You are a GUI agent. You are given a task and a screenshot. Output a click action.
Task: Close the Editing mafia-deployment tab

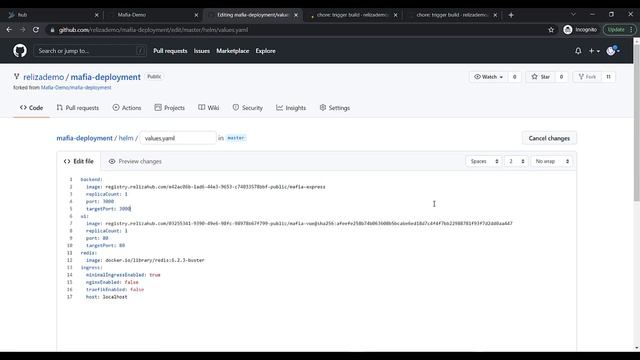[296, 15]
